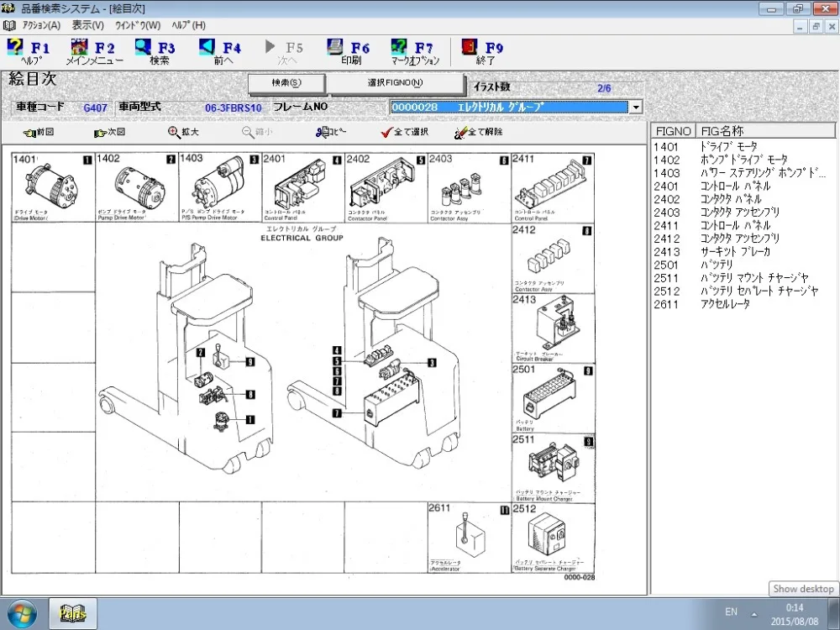Screen dimensions: 840x630
Task: Go back with F4 previous icon
Action: (222, 51)
